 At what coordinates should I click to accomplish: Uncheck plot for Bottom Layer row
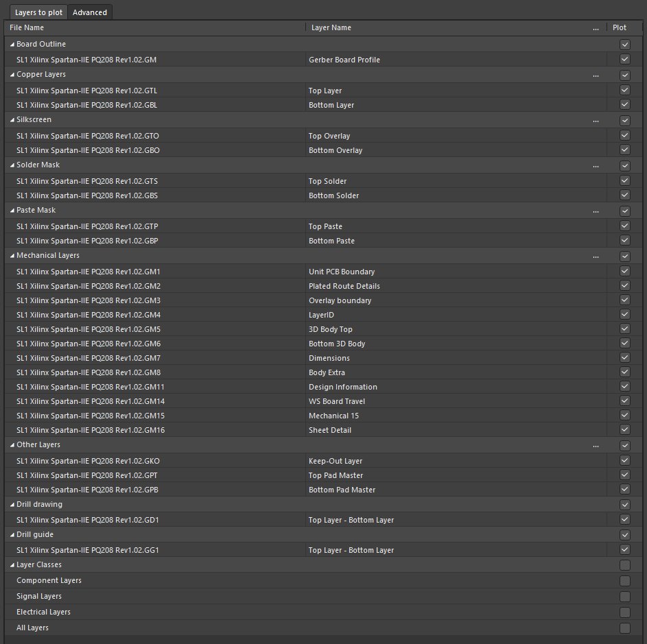coord(625,104)
